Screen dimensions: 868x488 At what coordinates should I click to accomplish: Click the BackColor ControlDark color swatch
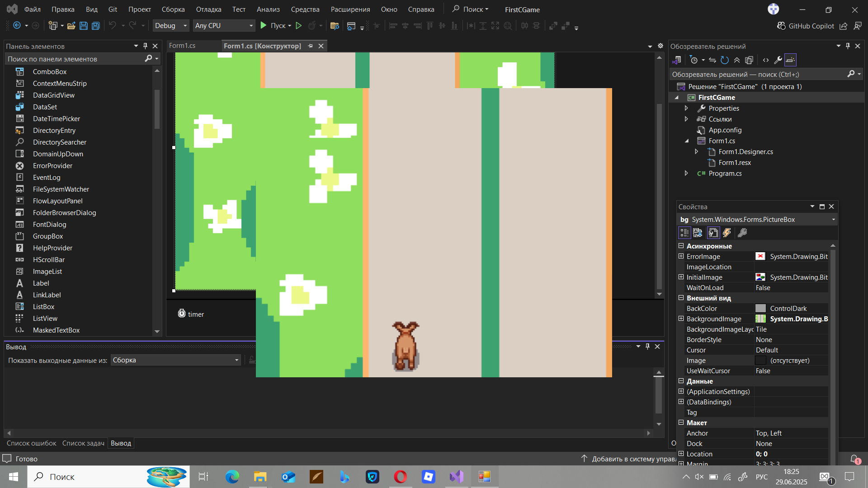pos(760,309)
